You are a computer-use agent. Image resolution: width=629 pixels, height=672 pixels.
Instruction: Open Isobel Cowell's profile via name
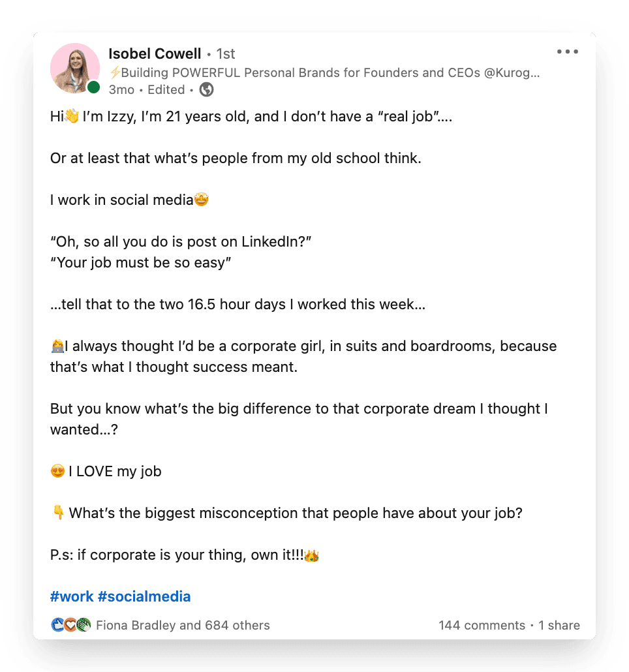click(x=155, y=53)
